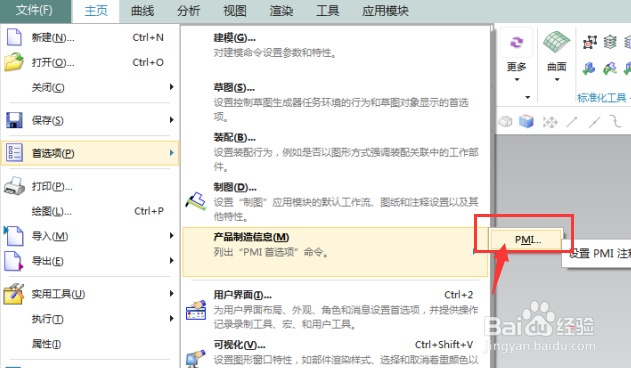Image resolution: width=631 pixels, height=368 pixels.
Task: Click the green 曲面 surface icon
Action: (x=557, y=42)
